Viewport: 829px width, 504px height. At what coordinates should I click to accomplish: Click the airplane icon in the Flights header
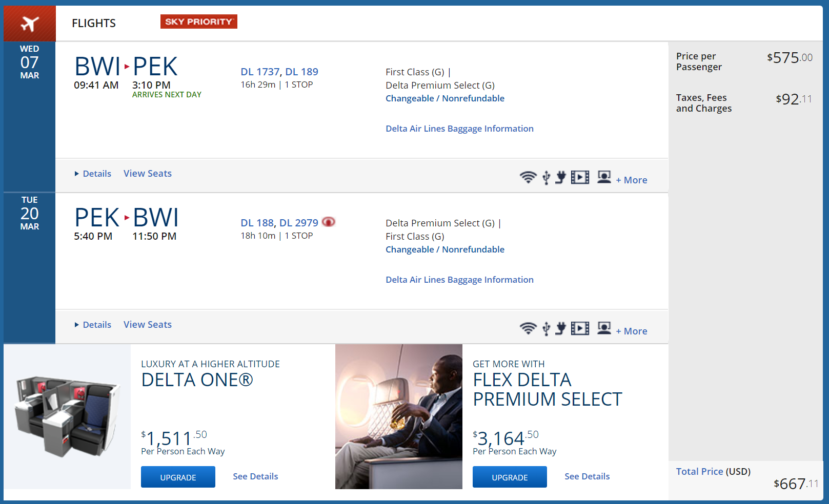click(x=30, y=24)
